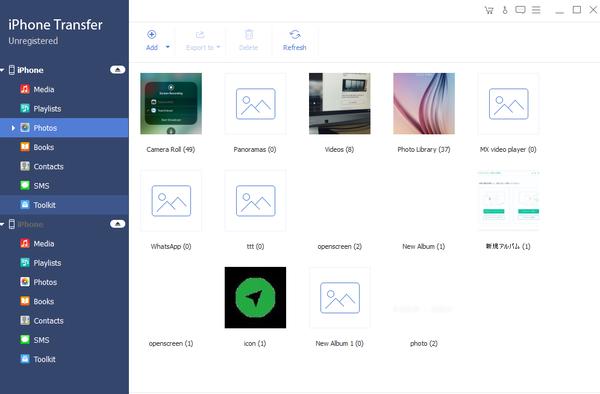Open Playlists under the first iPhone
The height and width of the screenshot is (394, 600).
[x=64, y=109]
